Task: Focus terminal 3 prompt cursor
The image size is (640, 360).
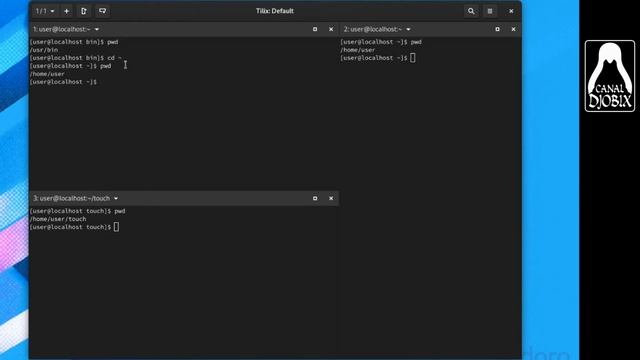Action: pos(116,227)
